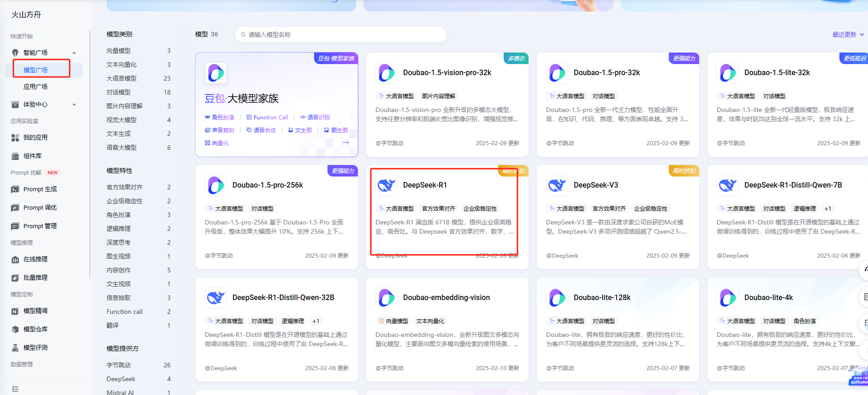Click the 模型评测 flask icon
This screenshot has height=395, width=868.
click(x=15, y=348)
